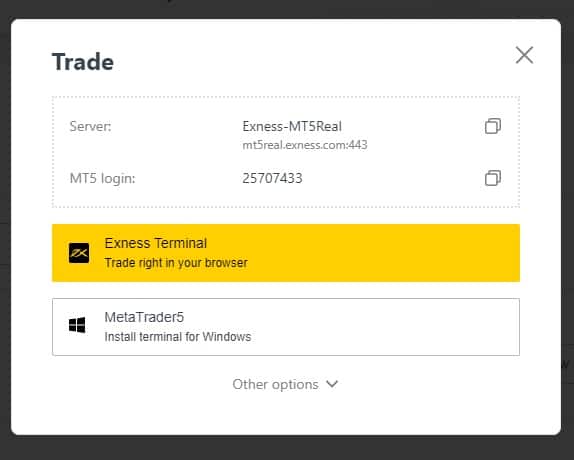Click the dimmed background outside the dialog
Image resolution: width=574 pixels, height=460 pixels.
pos(287,448)
